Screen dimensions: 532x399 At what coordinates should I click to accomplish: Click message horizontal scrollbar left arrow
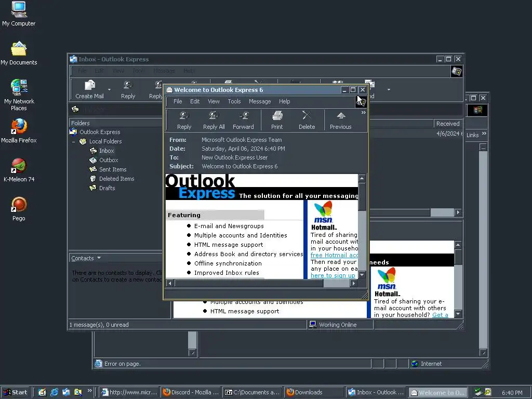coord(170,283)
